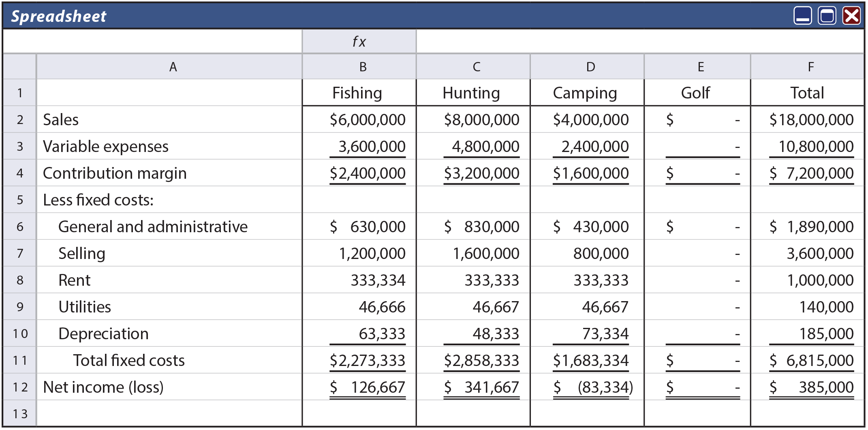Select column F header
The height and width of the screenshot is (430, 868).
click(x=807, y=67)
